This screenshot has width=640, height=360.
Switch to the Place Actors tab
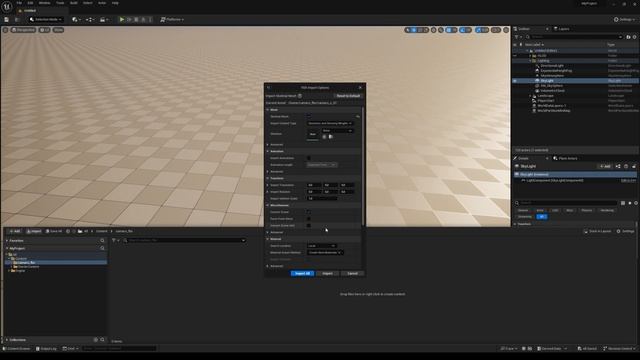pyautogui.click(x=565, y=158)
